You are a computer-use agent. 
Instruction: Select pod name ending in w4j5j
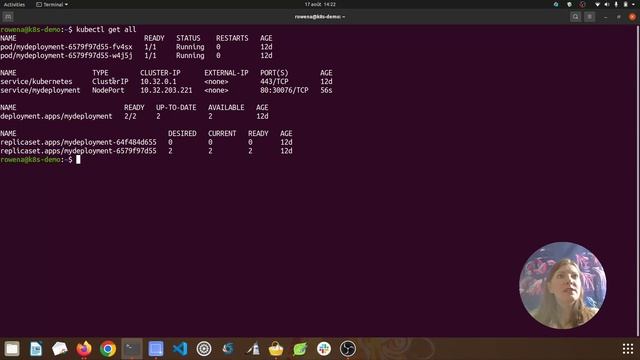point(66,56)
